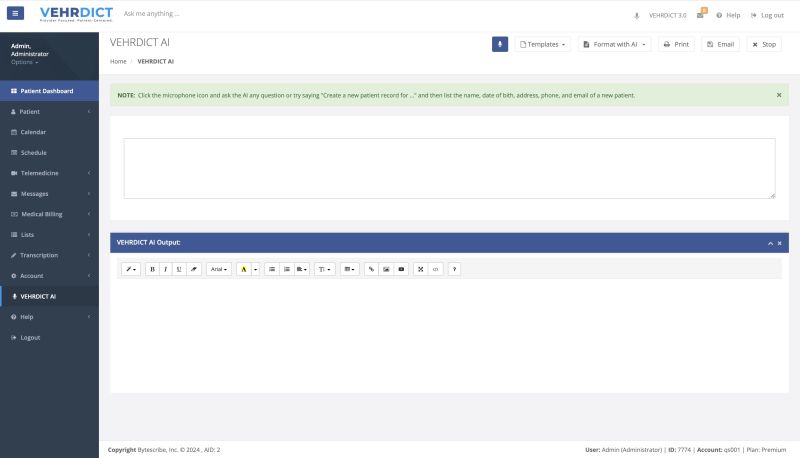The height and width of the screenshot is (458, 800).
Task: Toggle bold formatting in the editor
Action: [x=152, y=269]
